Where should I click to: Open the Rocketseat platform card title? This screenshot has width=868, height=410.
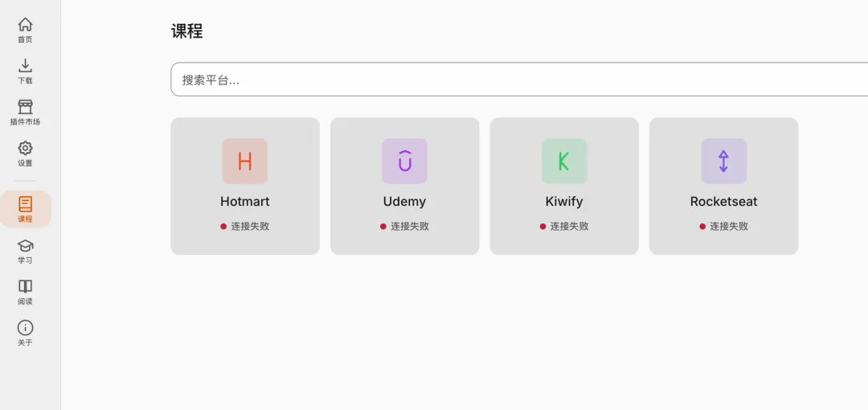coord(723,202)
